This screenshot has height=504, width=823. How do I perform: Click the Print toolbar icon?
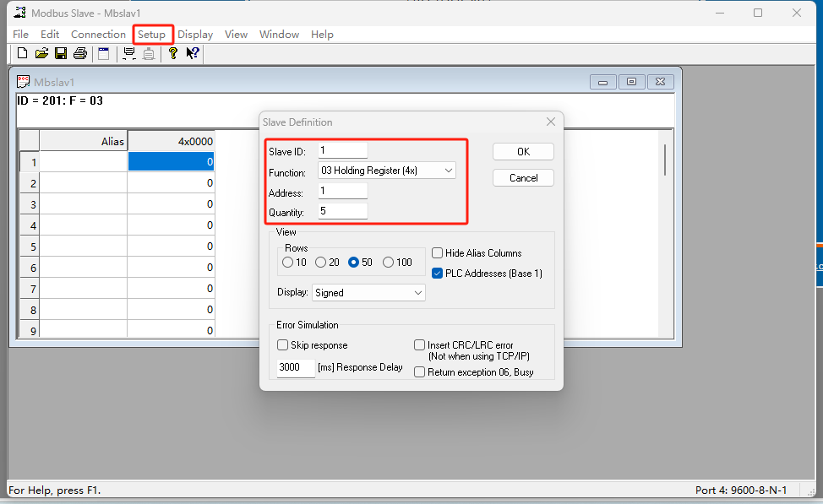pyautogui.click(x=80, y=54)
